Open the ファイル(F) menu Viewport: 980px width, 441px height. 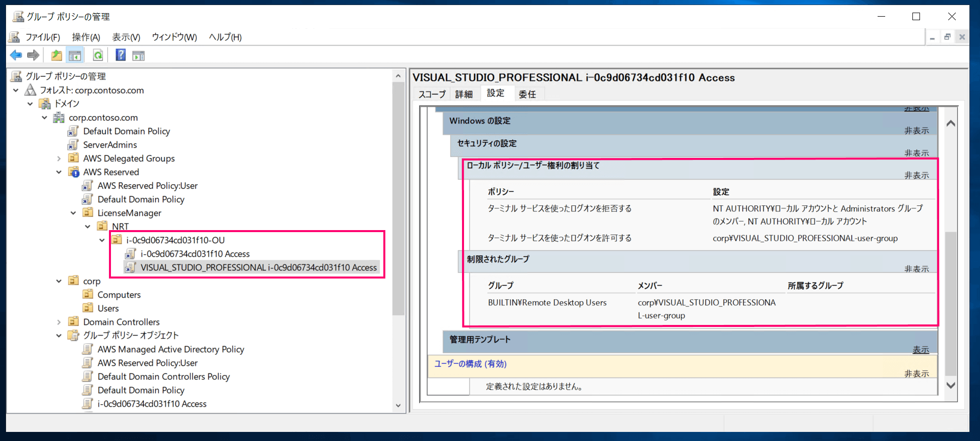click(x=43, y=37)
